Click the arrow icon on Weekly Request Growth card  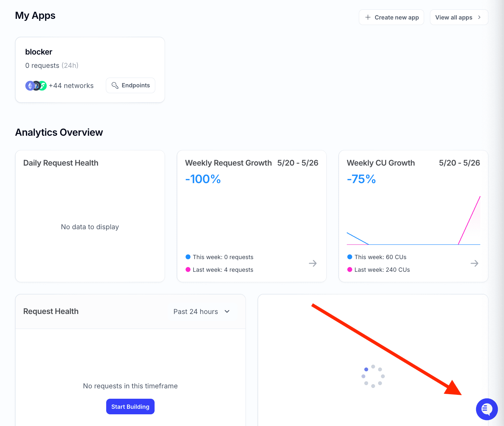[x=312, y=263]
